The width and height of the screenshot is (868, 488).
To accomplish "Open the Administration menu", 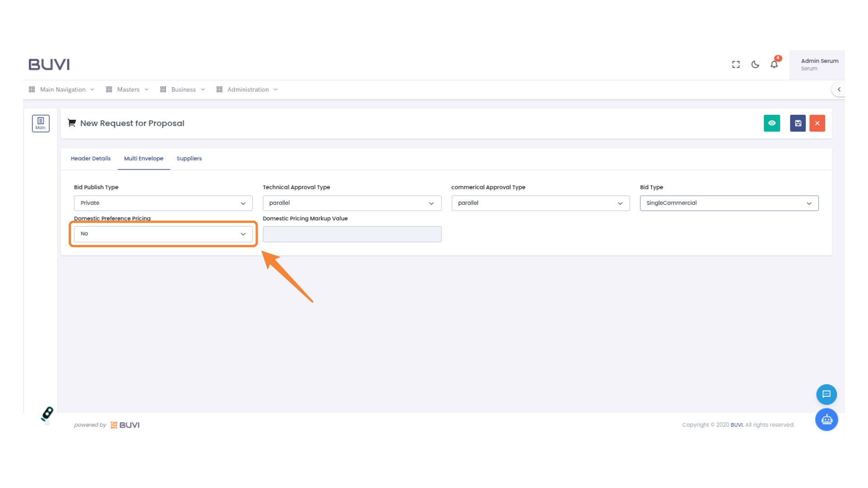I will pyautogui.click(x=247, y=89).
